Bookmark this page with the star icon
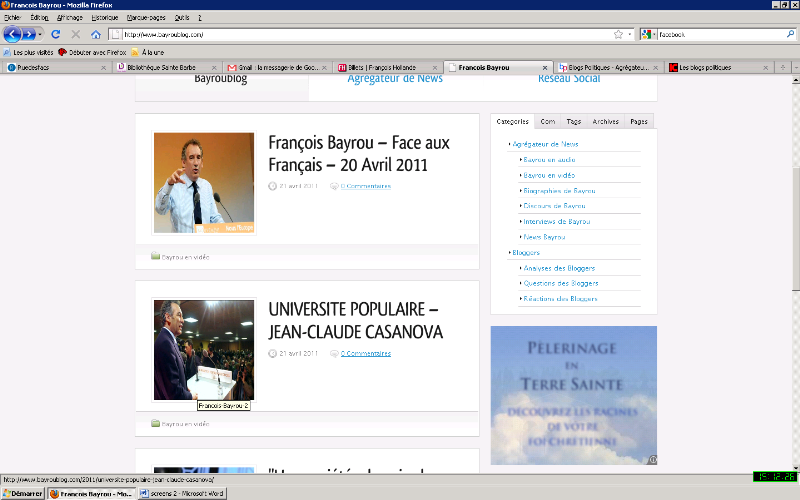The image size is (800, 500). [x=618, y=34]
